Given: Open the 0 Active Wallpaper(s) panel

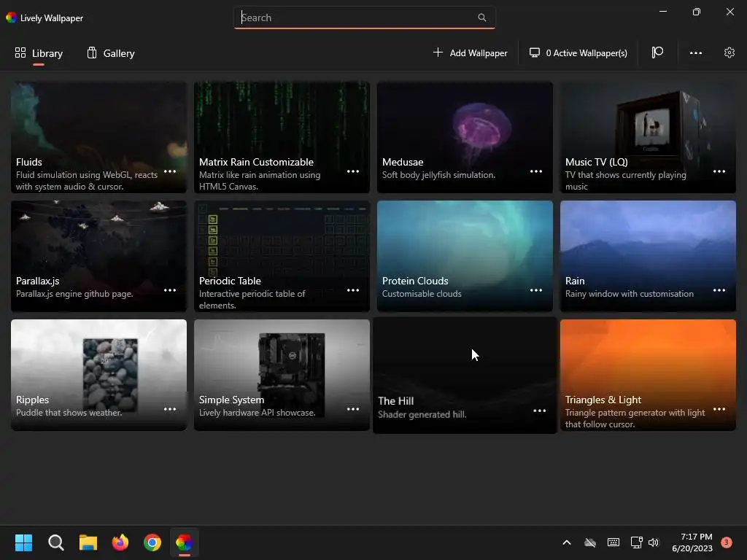Looking at the screenshot, I should [x=578, y=52].
